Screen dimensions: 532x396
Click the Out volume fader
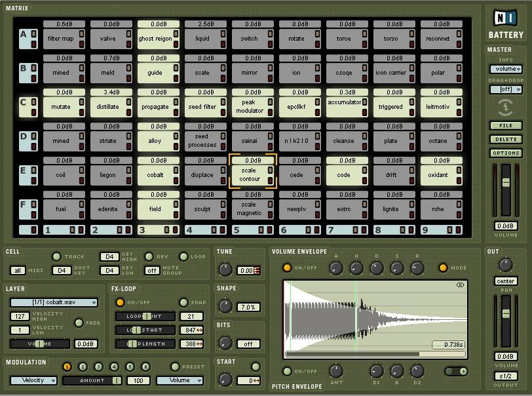[506, 313]
